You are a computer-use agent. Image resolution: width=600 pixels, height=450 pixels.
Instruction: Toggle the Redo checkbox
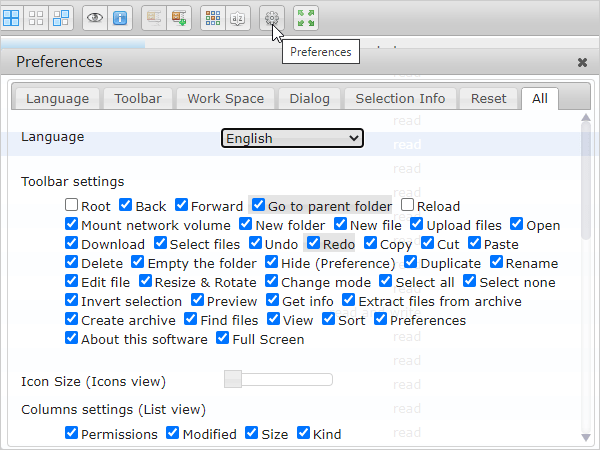pyautogui.click(x=313, y=243)
